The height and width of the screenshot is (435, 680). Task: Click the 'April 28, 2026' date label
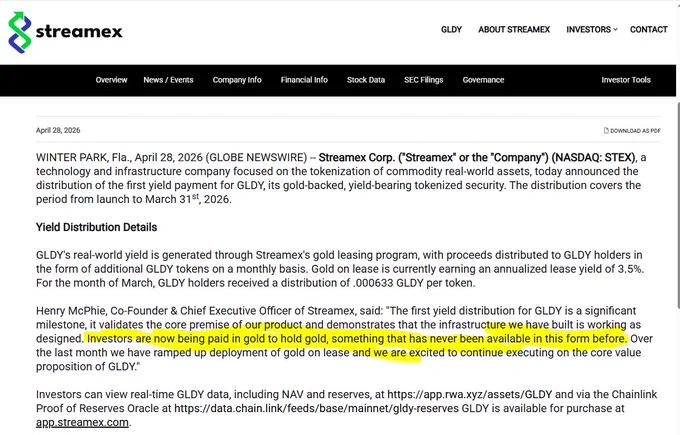coord(58,130)
